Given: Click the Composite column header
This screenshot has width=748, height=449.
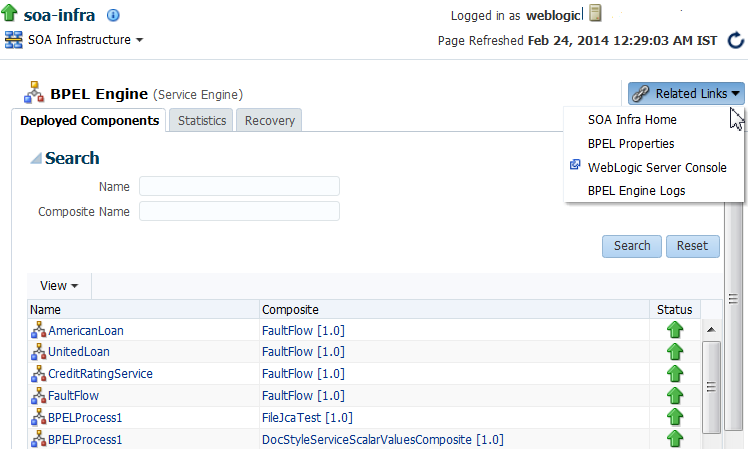Looking at the screenshot, I should coord(455,310).
